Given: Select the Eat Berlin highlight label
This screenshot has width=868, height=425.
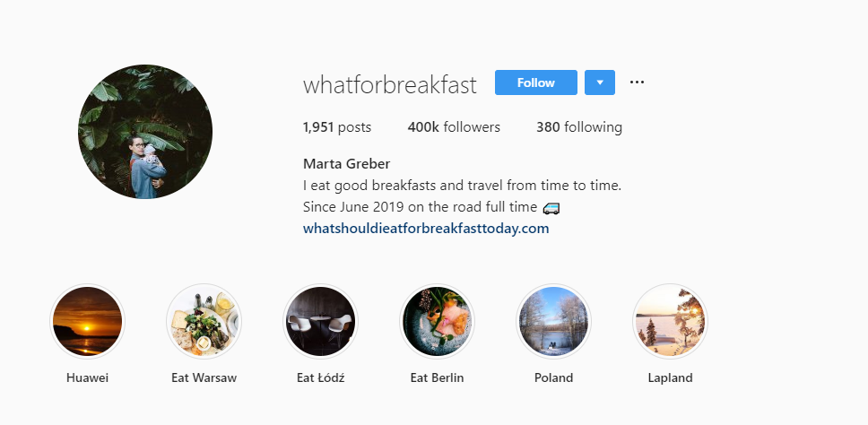Looking at the screenshot, I should pyautogui.click(x=437, y=377).
